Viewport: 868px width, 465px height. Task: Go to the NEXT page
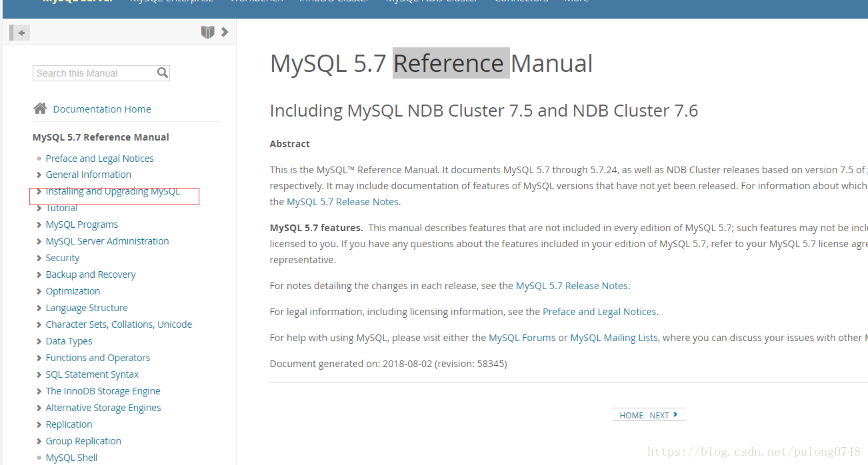coord(659,415)
